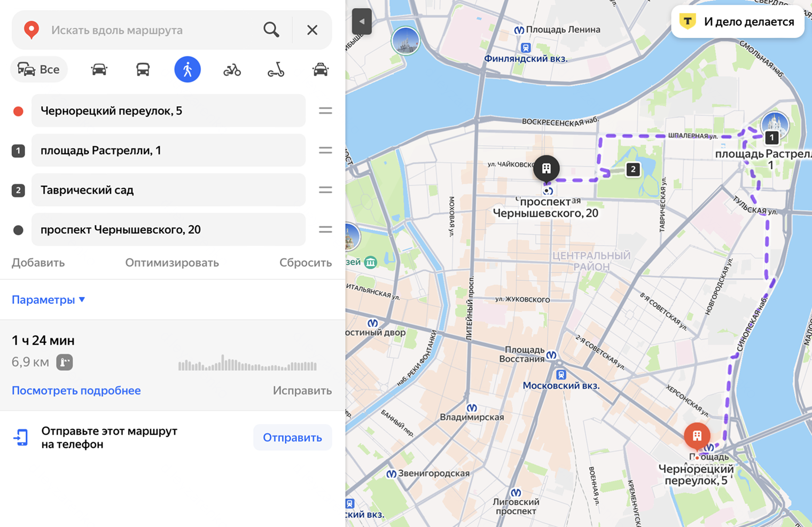Image resolution: width=812 pixels, height=527 pixels.
Task: Switch to taxi route mode
Action: click(321, 69)
